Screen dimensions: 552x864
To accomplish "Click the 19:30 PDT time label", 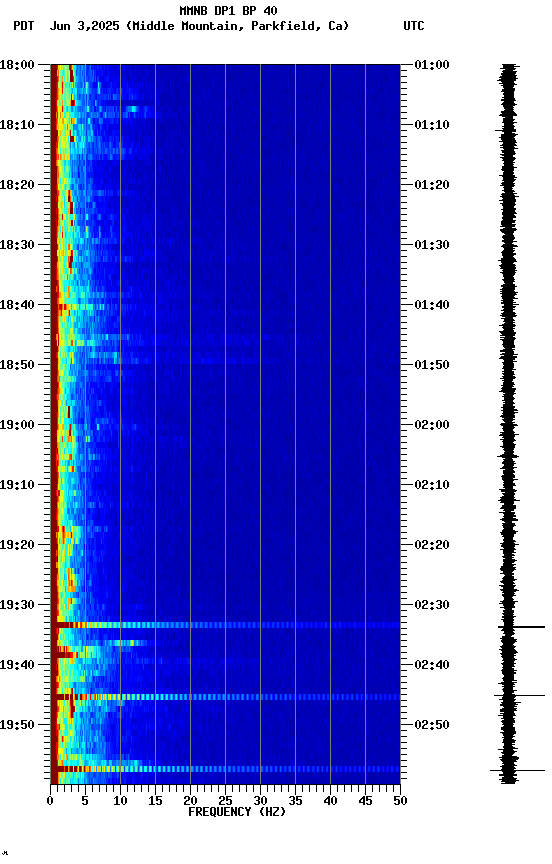I will tap(17, 605).
